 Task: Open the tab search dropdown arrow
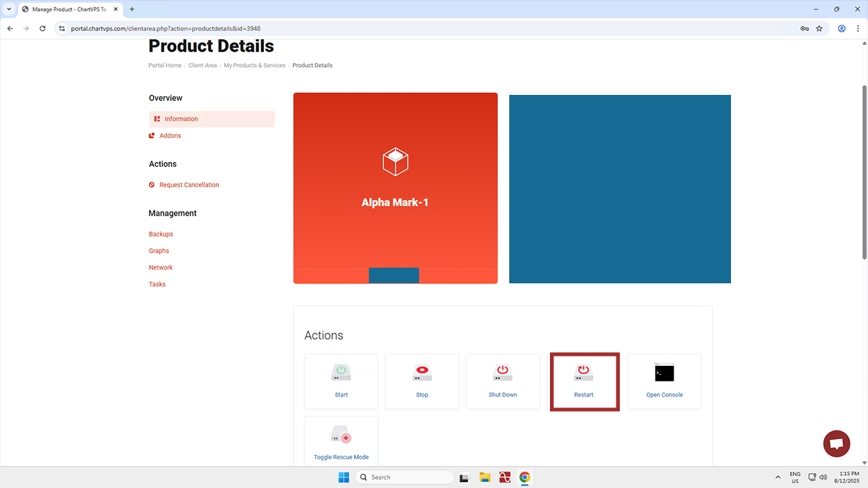9,9
